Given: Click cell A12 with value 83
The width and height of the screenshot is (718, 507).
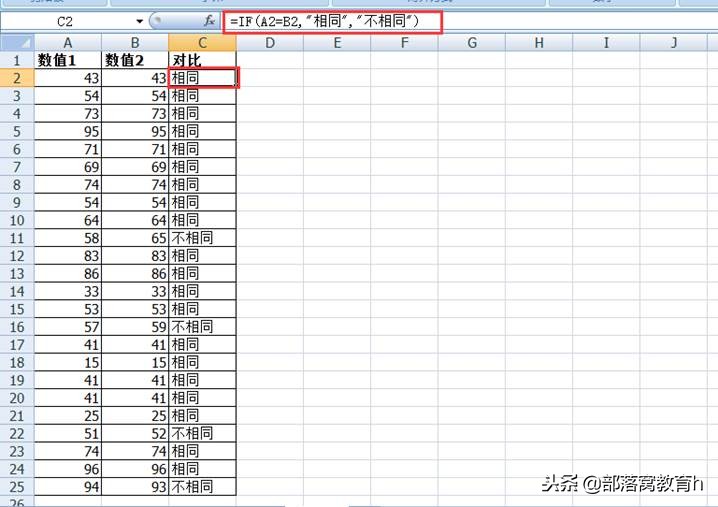Looking at the screenshot, I should coord(68,256).
